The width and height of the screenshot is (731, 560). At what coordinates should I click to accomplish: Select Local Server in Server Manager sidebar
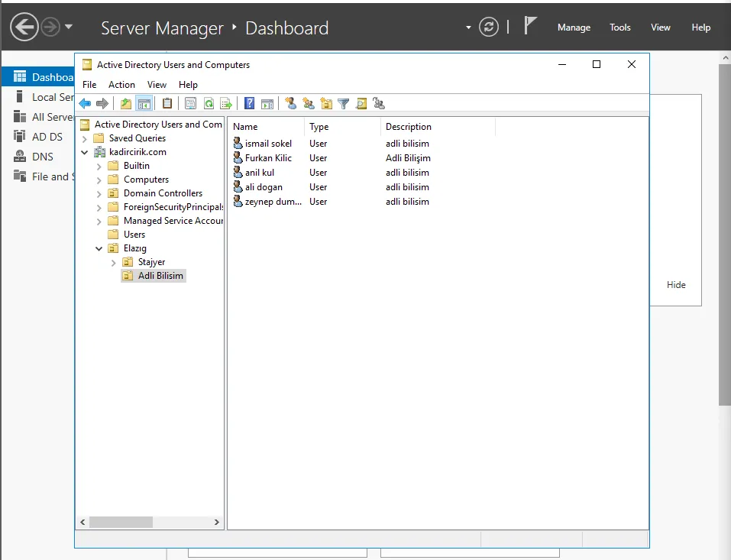tap(53, 97)
